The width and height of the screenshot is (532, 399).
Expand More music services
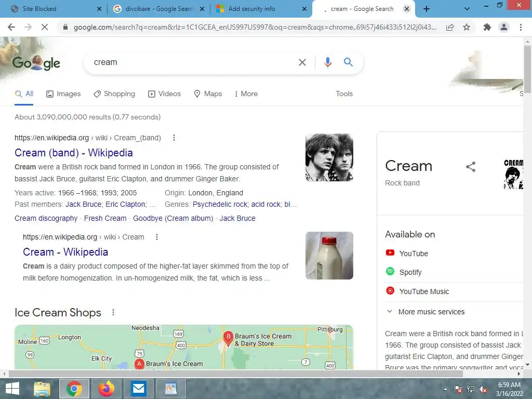click(426, 312)
